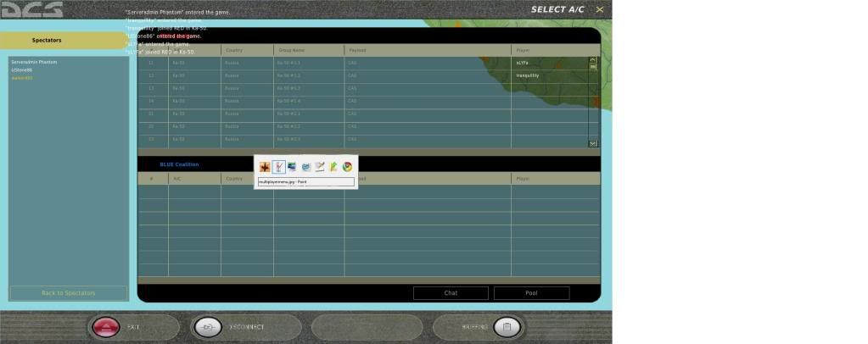The width and height of the screenshot is (868, 344).
Task: Click BLUE table A/C column header
Action: tap(194, 179)
